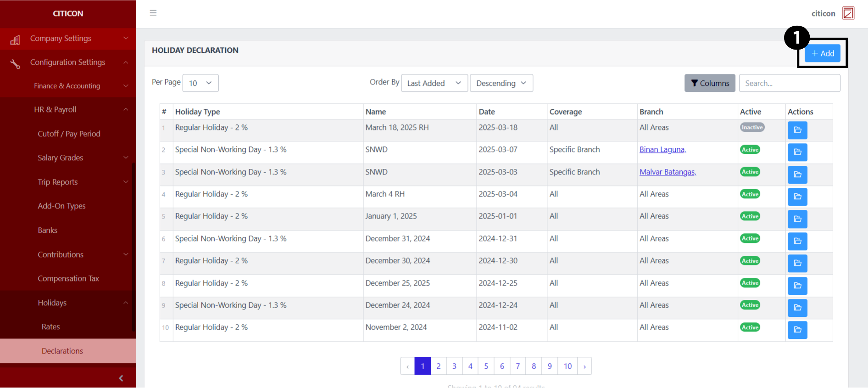Viewport: 868px width, 388px height.
Task: Change the Descending sort direction dropdown
Action: pos(501,83)
